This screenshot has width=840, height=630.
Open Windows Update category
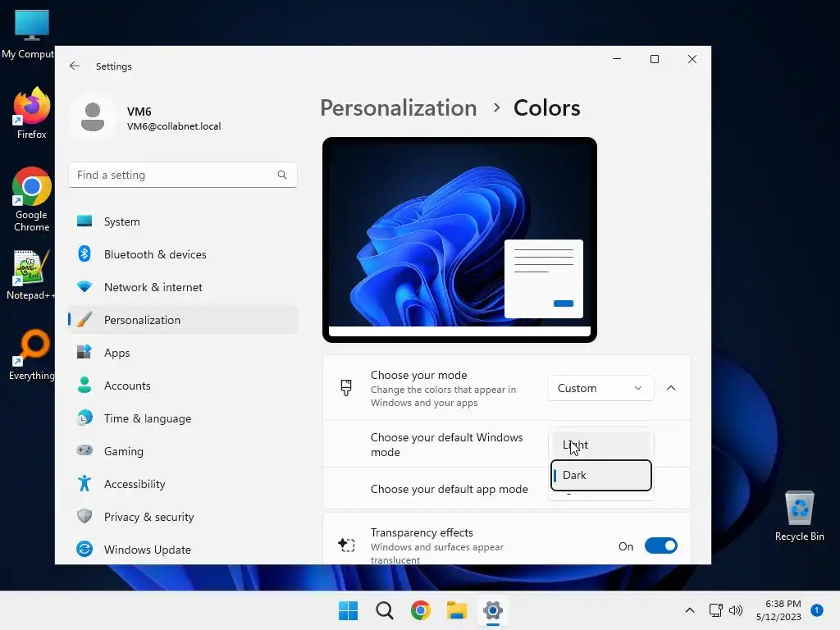(183, 549)
